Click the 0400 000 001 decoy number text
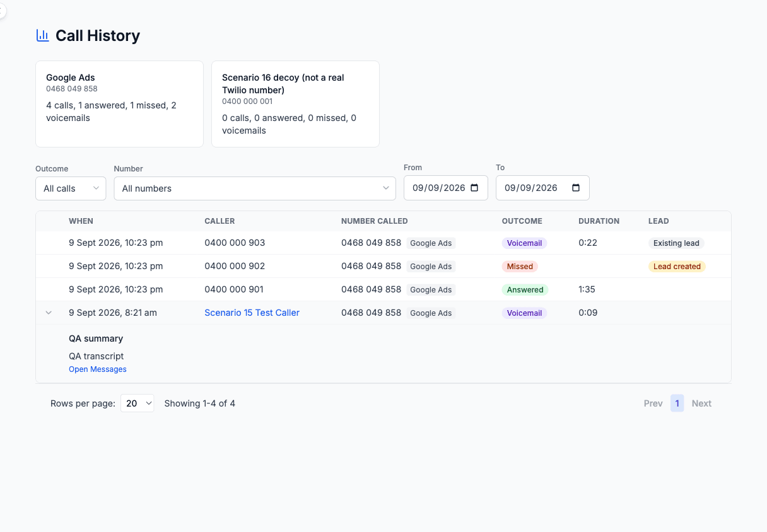 (247, 101)
